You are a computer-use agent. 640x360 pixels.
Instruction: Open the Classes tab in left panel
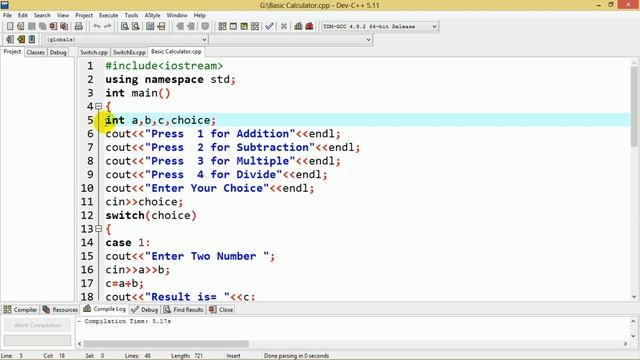[x=36, y=52]
